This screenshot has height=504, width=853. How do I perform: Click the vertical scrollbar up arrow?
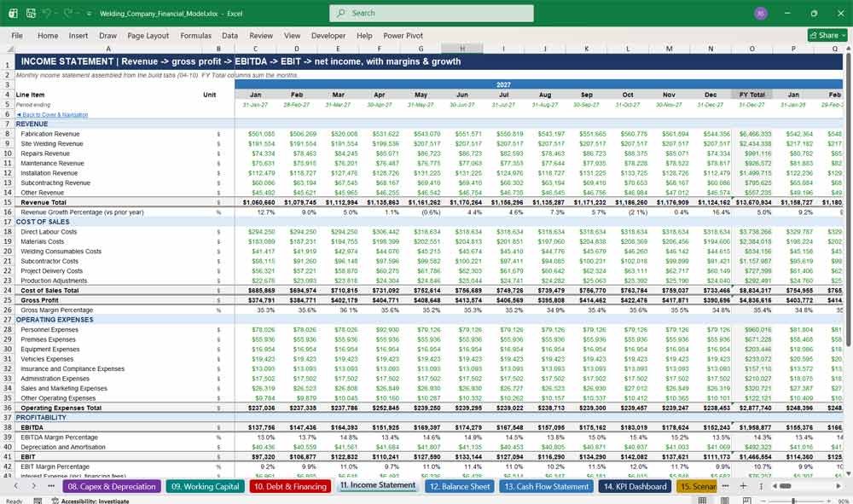(x=848, y=49)
